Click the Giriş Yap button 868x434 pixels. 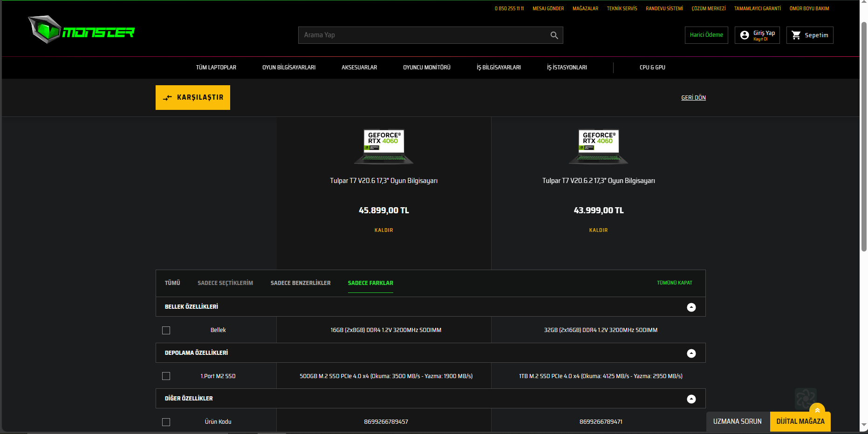click(x=757, y=35)
